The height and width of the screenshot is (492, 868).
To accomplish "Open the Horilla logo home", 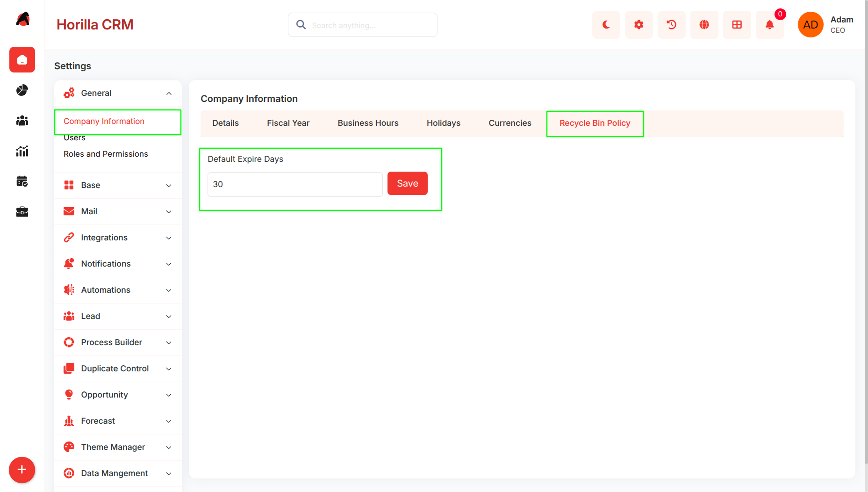I will 22,20.
